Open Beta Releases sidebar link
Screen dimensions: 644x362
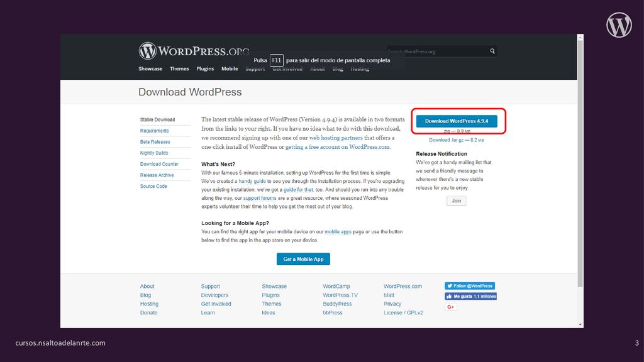point(155,141)
